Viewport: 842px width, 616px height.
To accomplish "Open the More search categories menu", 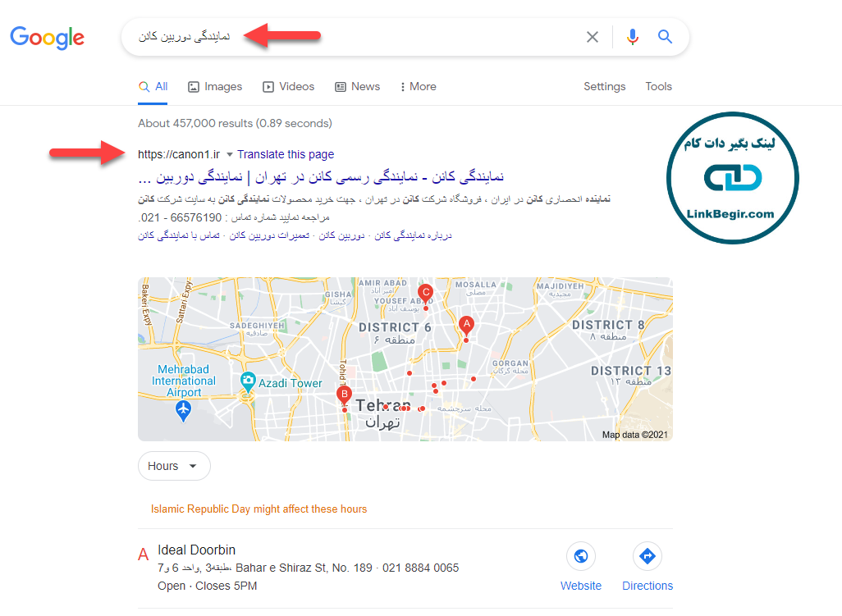I will click(x=418, y=86).
